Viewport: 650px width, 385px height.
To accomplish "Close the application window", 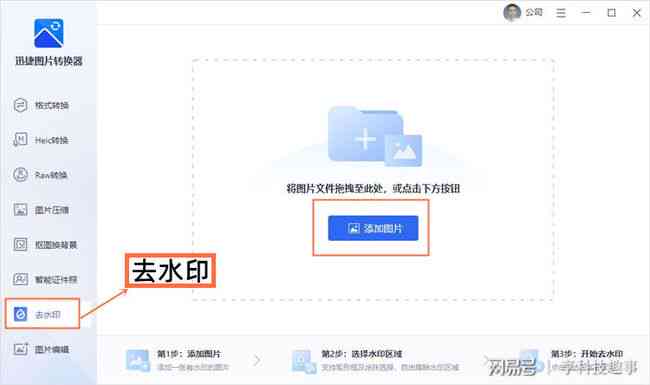I will 637,13.
